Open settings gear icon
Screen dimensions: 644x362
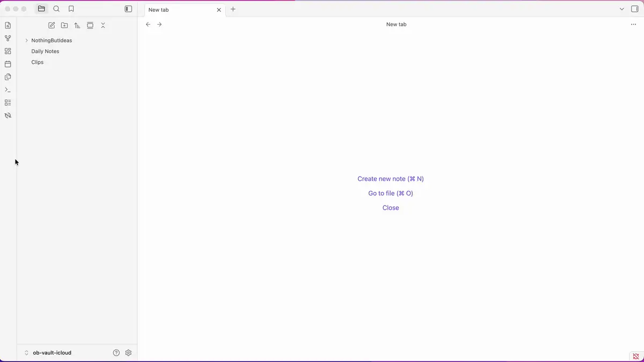[128, 353]
